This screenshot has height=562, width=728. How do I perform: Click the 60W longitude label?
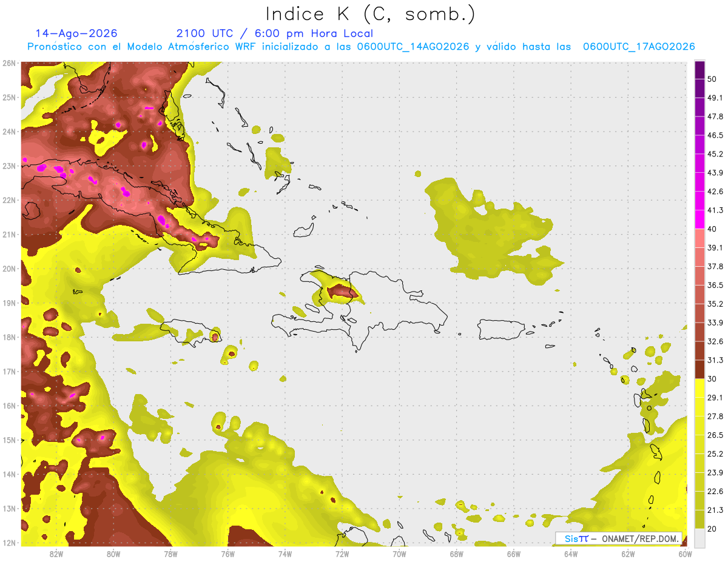685,554
